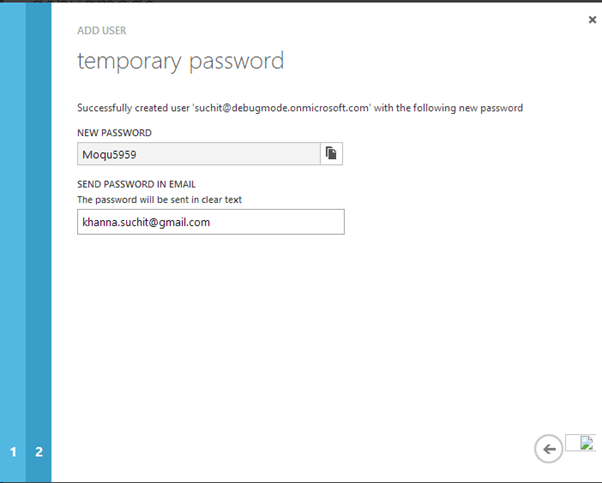Screen dimensions: 602x483
Task: Click the New Password field
Action: 198,153
